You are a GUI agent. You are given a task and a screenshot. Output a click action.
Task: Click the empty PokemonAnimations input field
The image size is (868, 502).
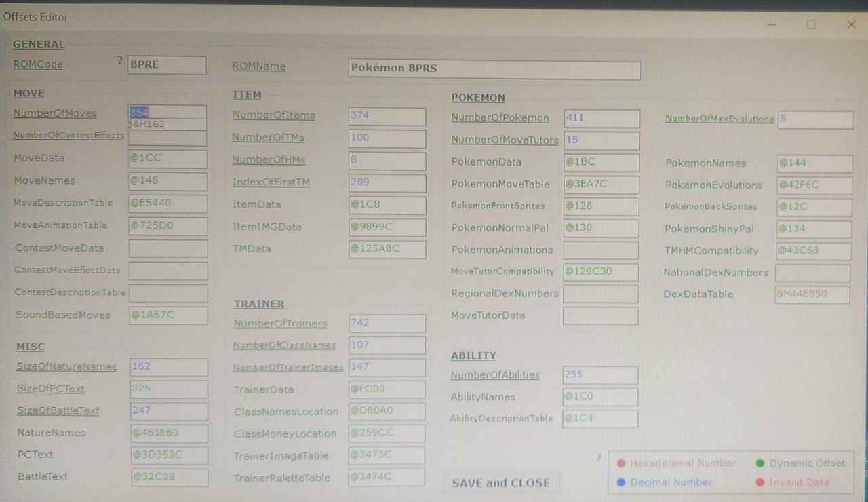601,250
